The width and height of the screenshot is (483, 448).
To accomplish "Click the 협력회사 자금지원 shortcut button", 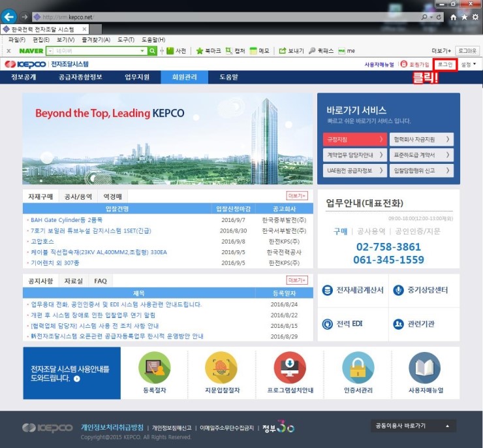I will pos(422,139).
